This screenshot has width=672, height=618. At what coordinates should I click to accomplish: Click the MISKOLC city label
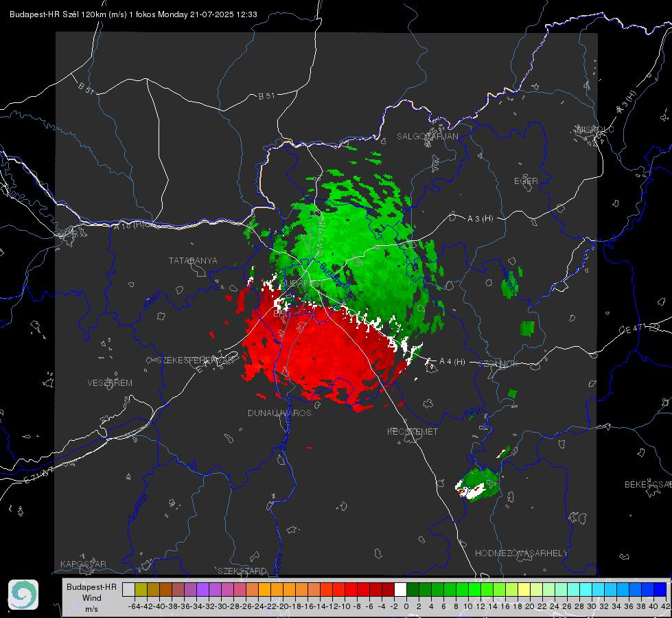595,129
